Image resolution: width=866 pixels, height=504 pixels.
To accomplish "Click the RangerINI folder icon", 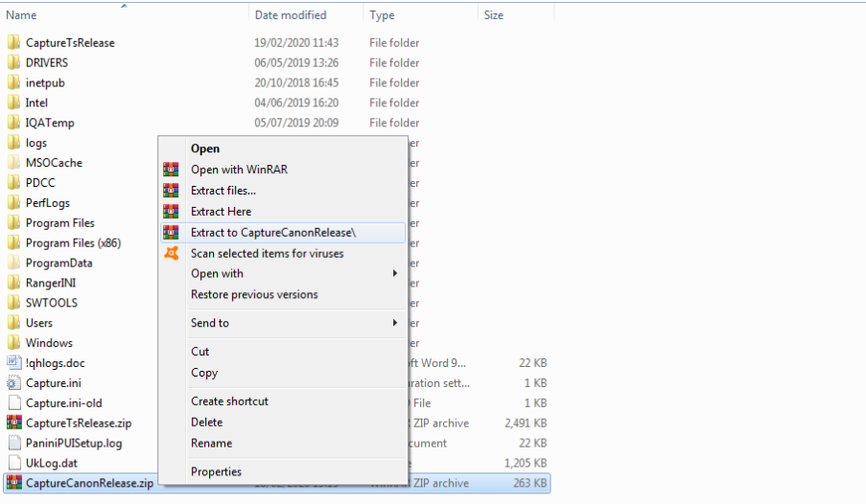I will pos(13,283).
